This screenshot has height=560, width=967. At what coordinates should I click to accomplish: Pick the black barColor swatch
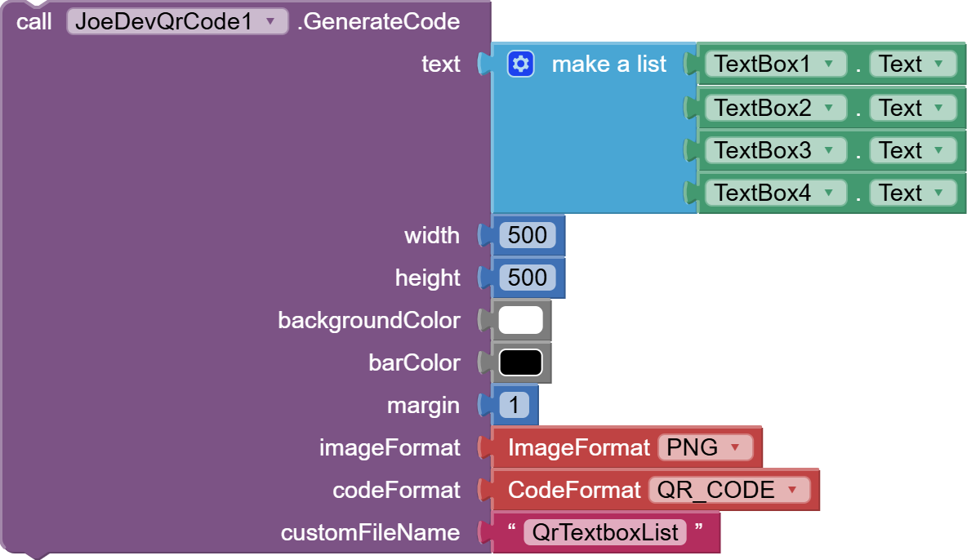click(520, 362)
